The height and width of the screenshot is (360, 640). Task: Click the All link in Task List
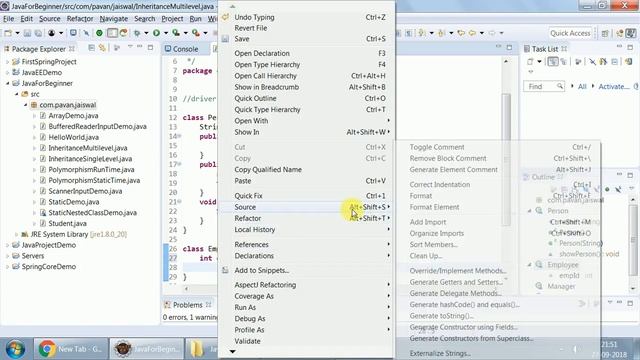(x=582, y=87)
